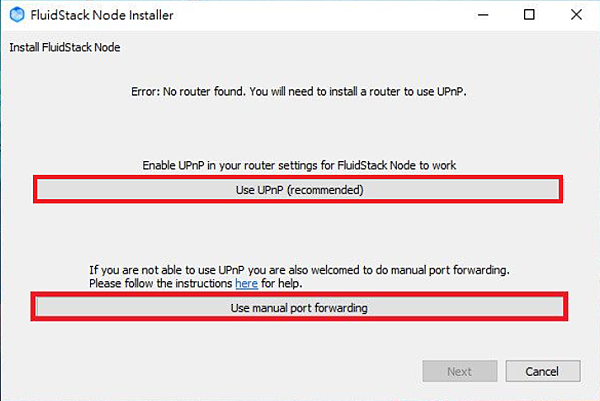Maximize the installer window
This screenshot has width=600, height=401.
click(x=529, y=15)
